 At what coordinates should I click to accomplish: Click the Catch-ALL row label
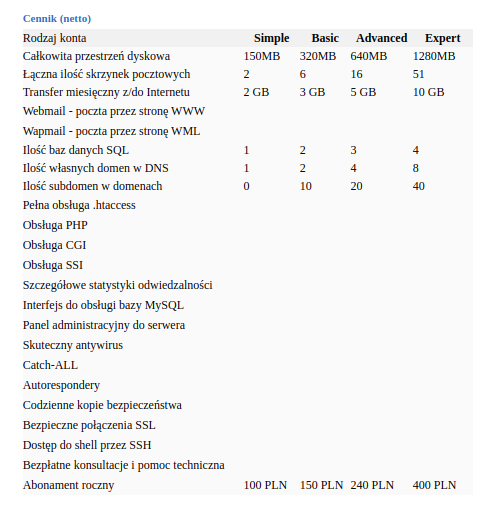point(50,365)
